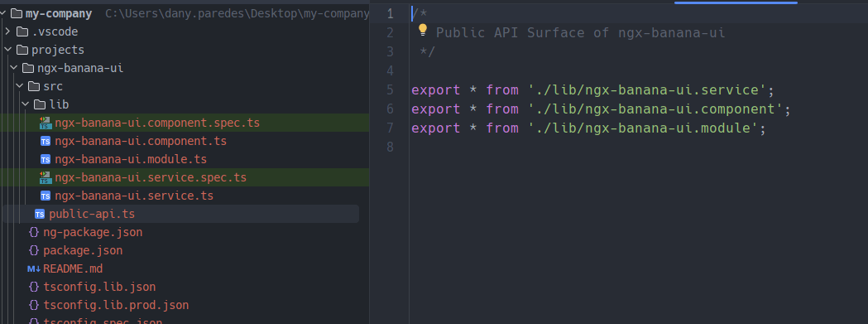Screen dimensions: 868x324
Task: Click the tsconfig.lib.prod.json braces icon
Action: click(34, 305)
